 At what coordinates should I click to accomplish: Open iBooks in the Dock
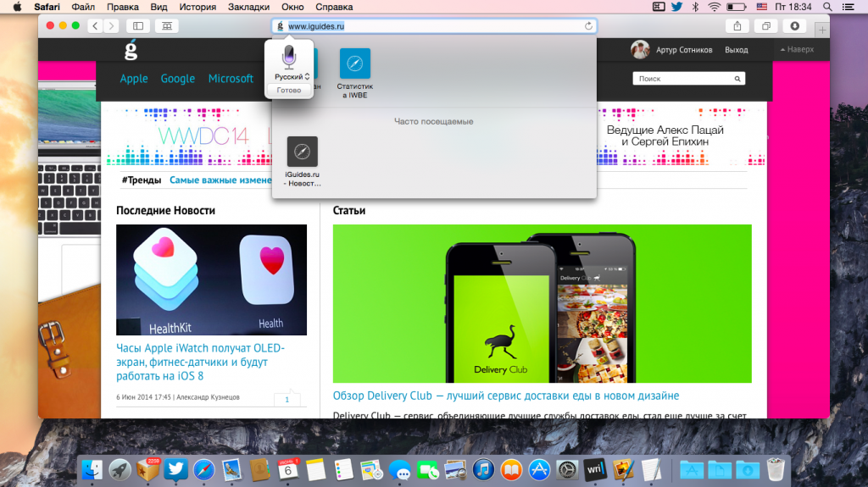511,470
